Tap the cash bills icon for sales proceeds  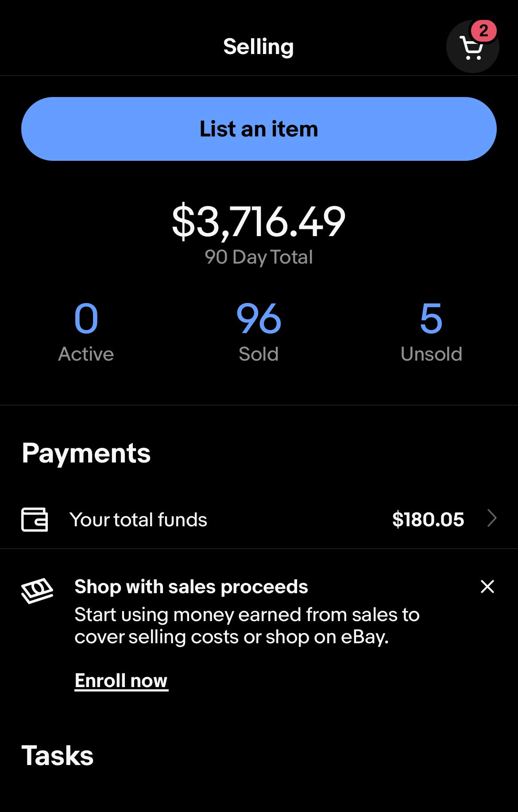click(x=37, y=591)
